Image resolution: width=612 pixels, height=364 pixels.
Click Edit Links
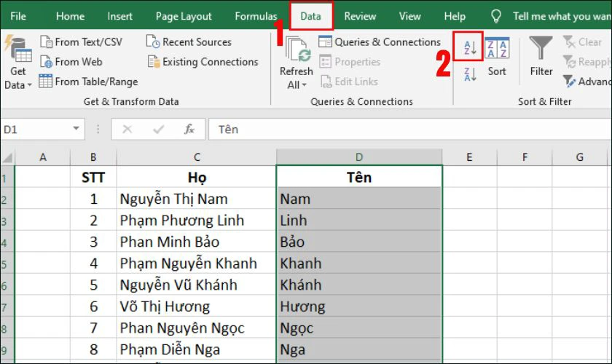pos(349,82)
